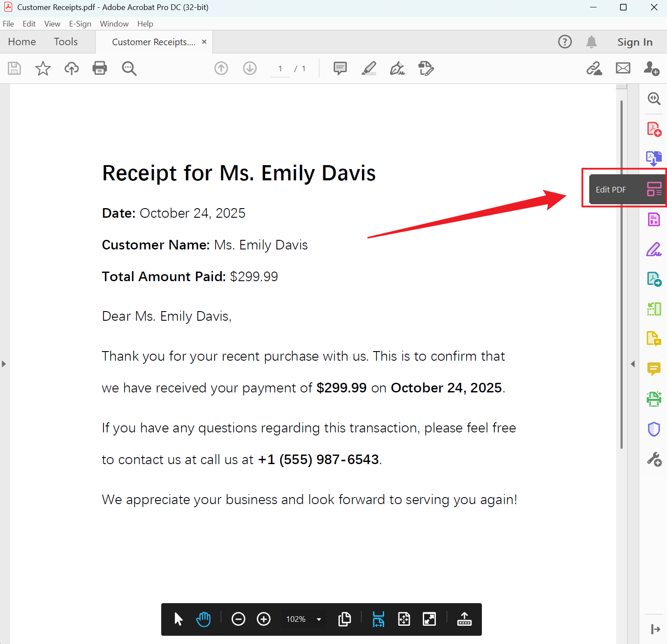Collapse the right tools pane arrow
This screenshot has height=644, width=667.
633,364
